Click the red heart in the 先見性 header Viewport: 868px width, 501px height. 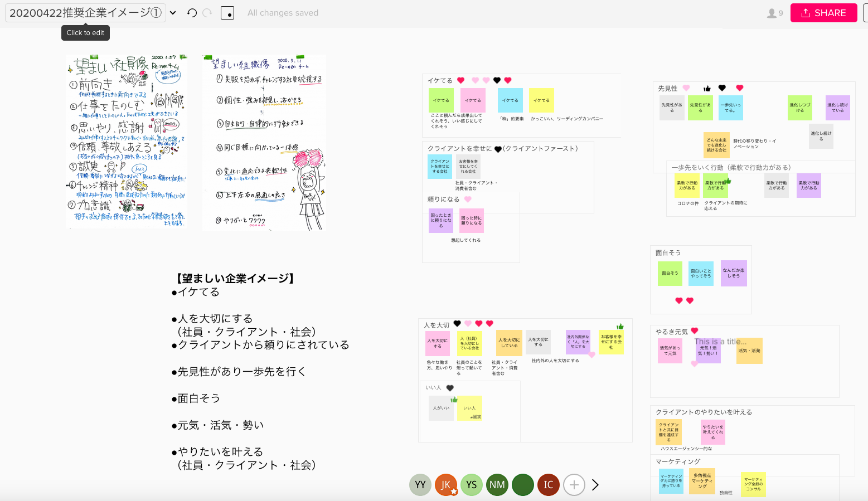click(x=740, y=88)
